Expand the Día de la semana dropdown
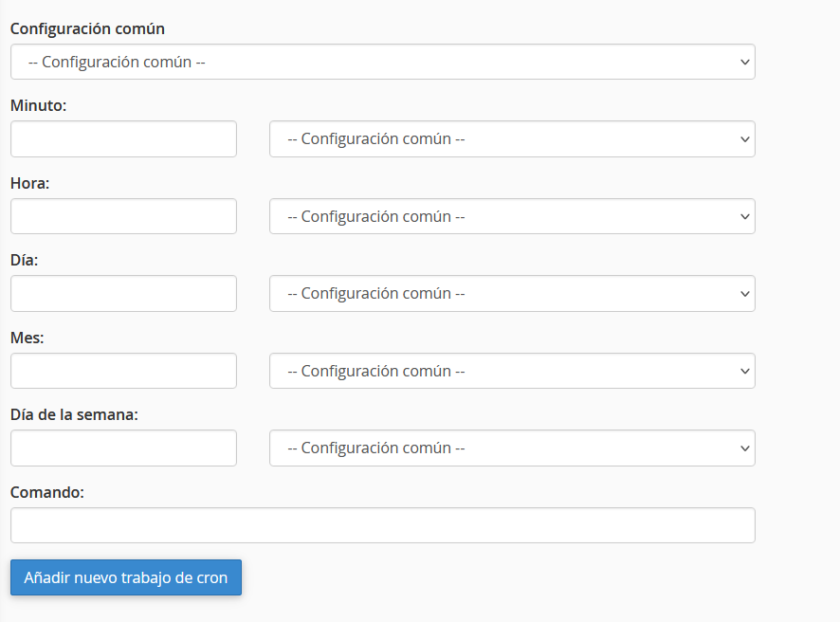The height and width of the screenshot is (622, 840). pos(512,448)
